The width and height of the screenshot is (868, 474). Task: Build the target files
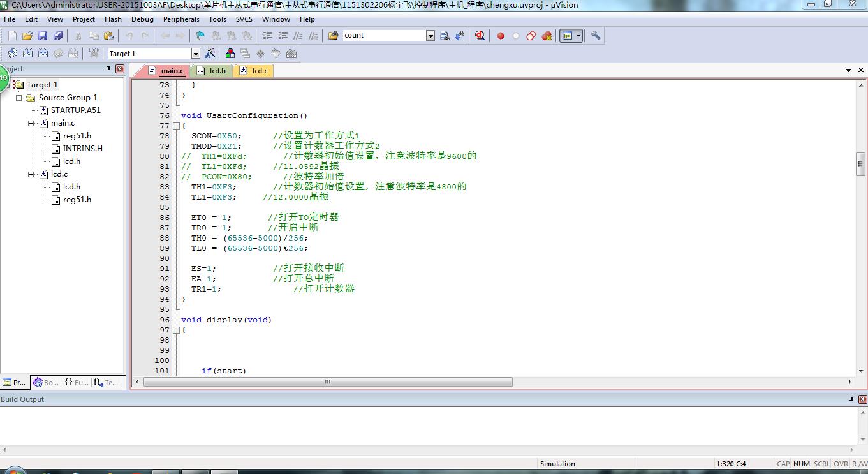(27, 54)
